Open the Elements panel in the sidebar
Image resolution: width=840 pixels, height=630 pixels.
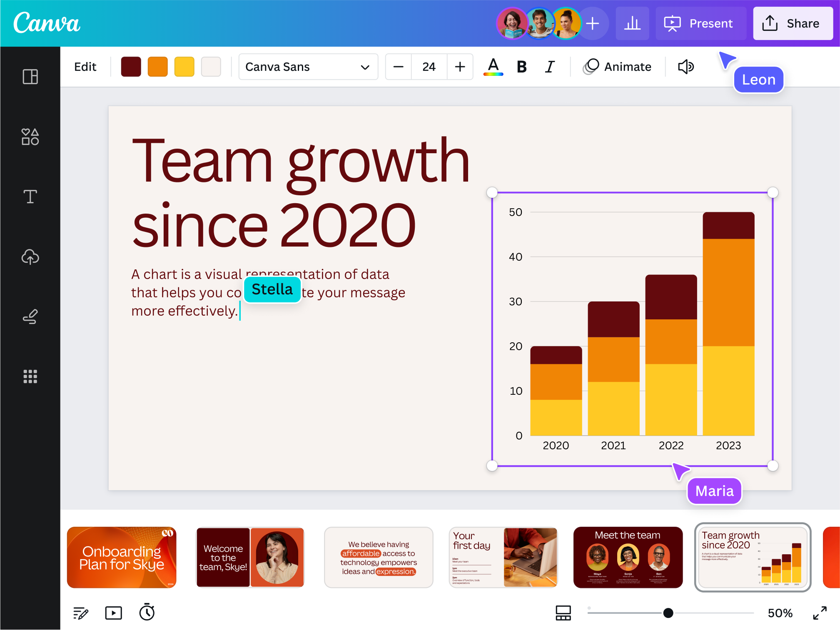pos(30,137)
